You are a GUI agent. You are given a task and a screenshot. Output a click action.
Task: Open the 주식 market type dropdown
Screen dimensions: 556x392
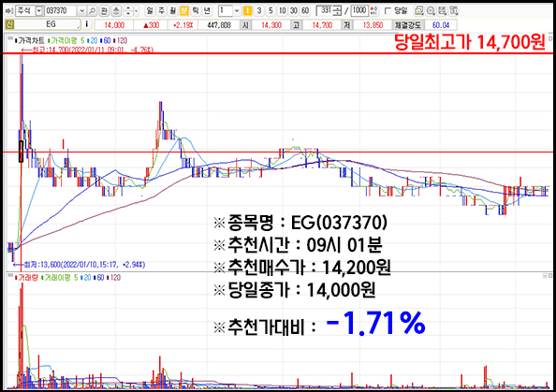pyautogui.click(x=39, y=11)
